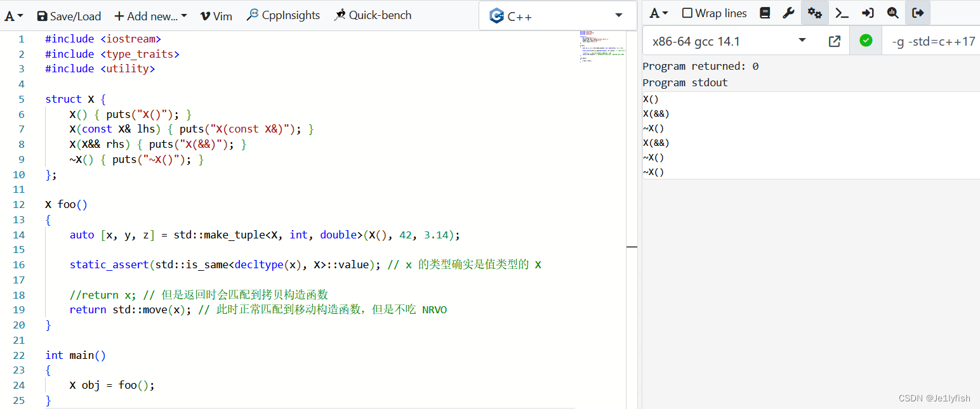Enable the Wrap lines checkbox
The width and height of the screenshot is (980, 409).
[687, 12]
